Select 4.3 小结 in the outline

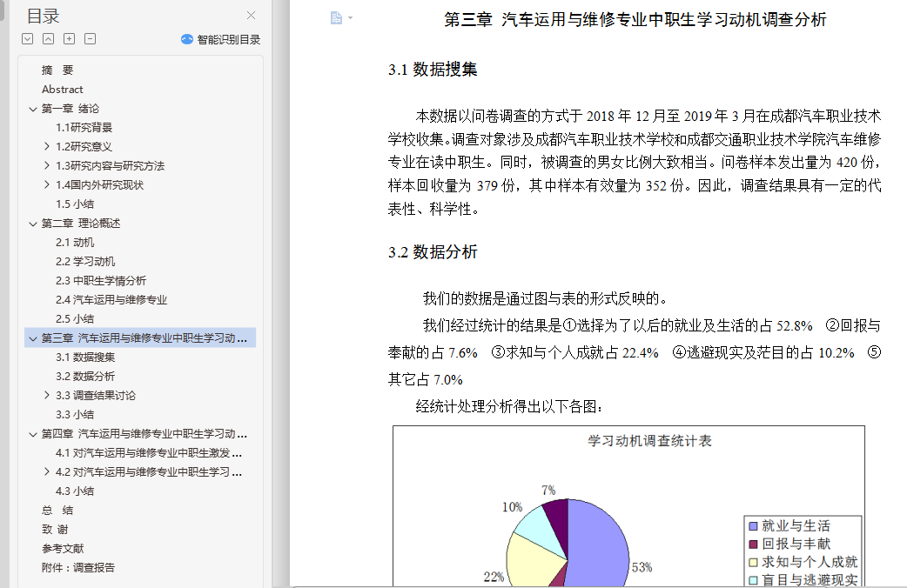(x=75, y=491)
